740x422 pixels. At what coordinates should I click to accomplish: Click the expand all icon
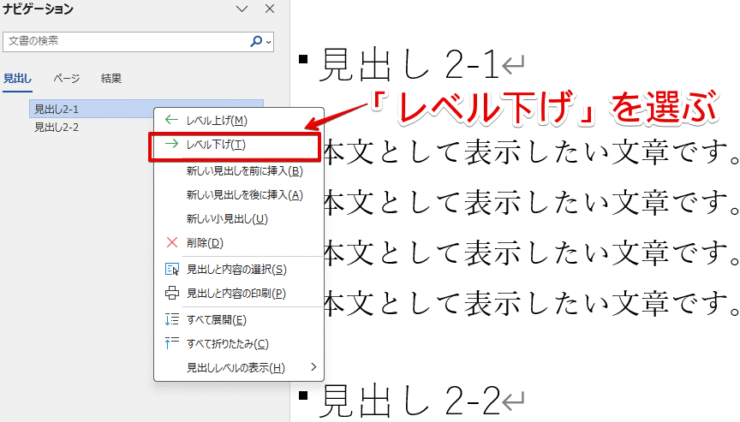coord(172,320)
